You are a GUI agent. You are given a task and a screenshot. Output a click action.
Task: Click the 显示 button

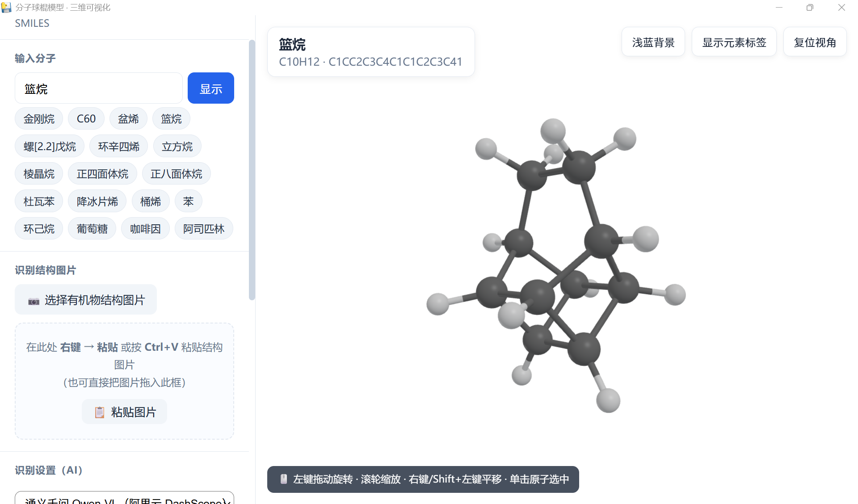[x=211, y=88]
